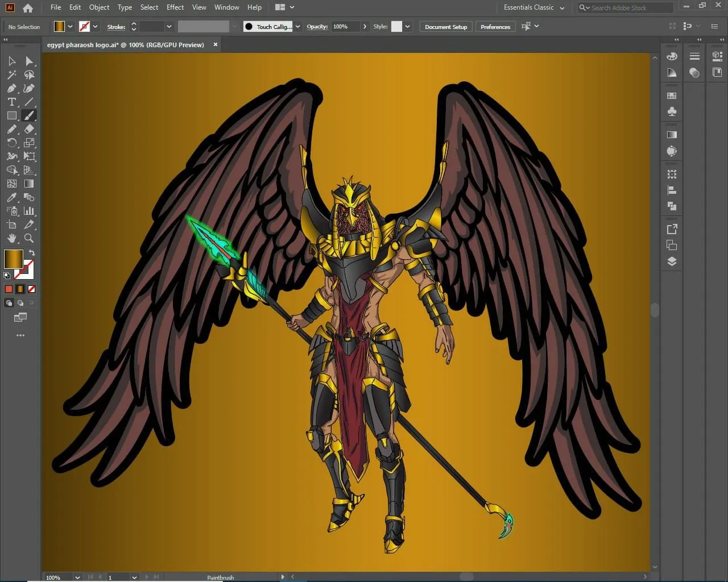This screenshot has width=728, height=582.
Task: Choose the Eyedropper tool
Action: point(11,198)
